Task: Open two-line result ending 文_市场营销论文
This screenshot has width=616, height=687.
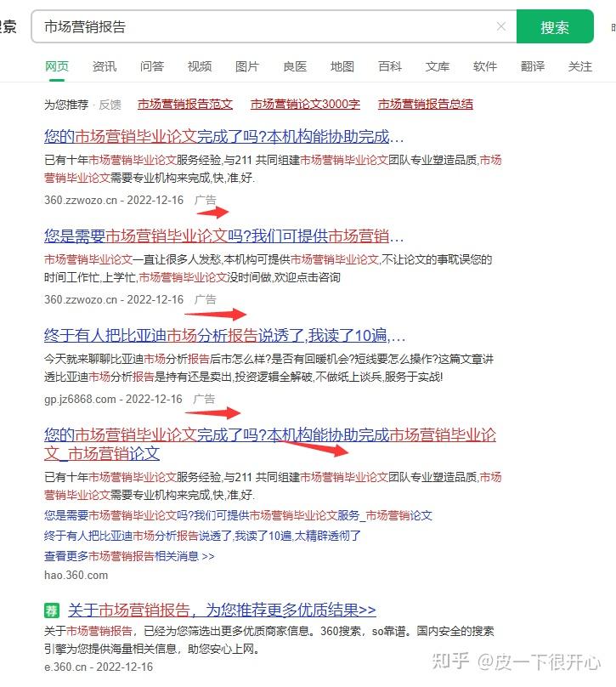Action: coord(270,444)
